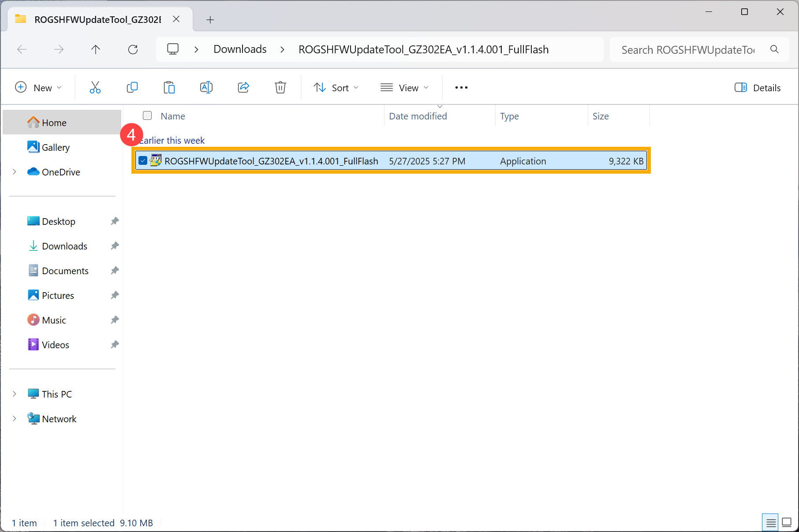
Task: Click chevron before Downloads in address bar
Action: tap(196, 49)
